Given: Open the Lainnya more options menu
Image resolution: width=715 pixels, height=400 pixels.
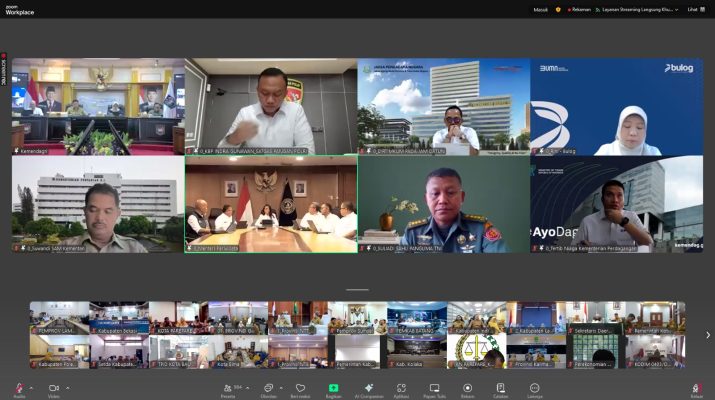Looking at the screenshot, I should (534, 387).
